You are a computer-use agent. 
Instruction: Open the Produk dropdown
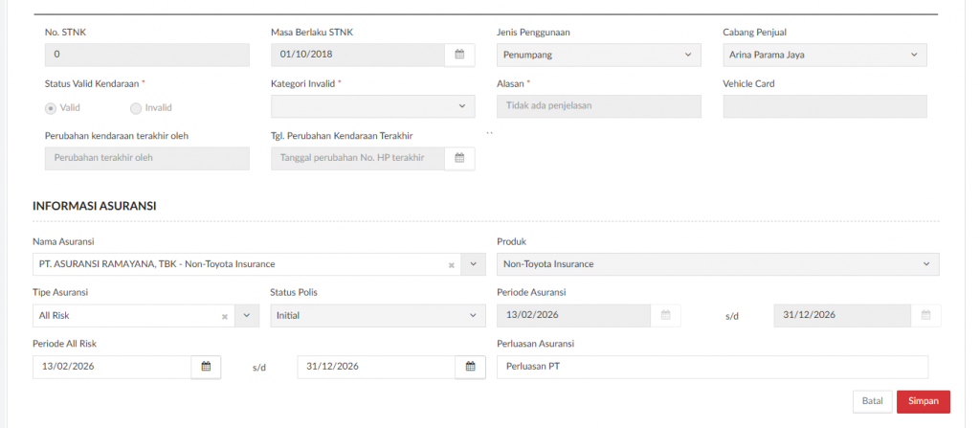pos(718,263)
